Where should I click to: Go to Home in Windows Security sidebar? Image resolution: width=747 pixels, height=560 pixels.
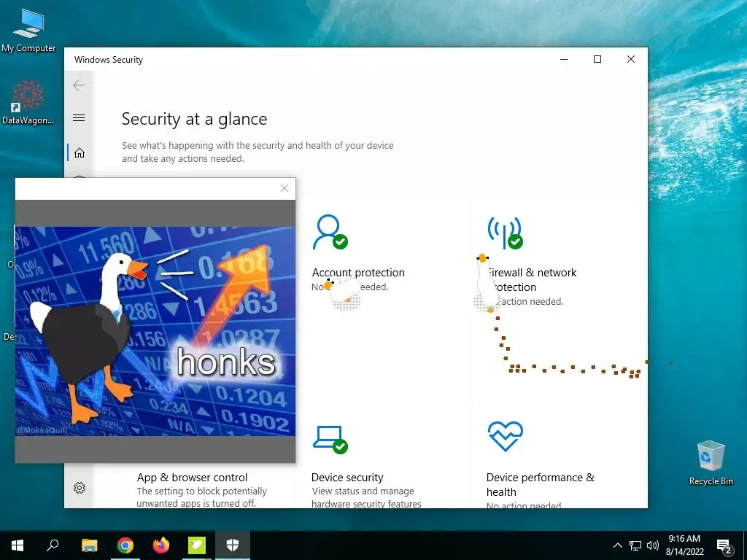click(x=80, y=153)
